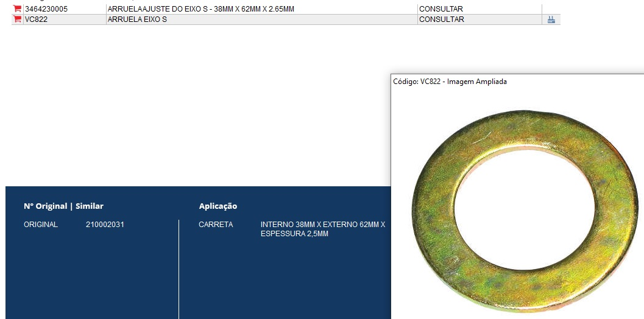The width and height of the screenshot is (644, 319).
Task: Add VC822 to cart via cart icon
Action: pos(17,19)
